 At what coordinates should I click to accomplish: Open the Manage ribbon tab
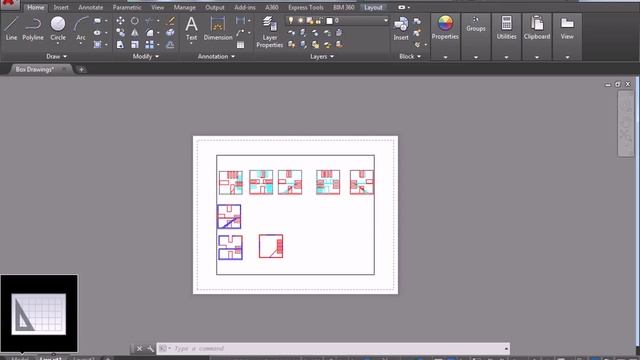pos(184,7)
